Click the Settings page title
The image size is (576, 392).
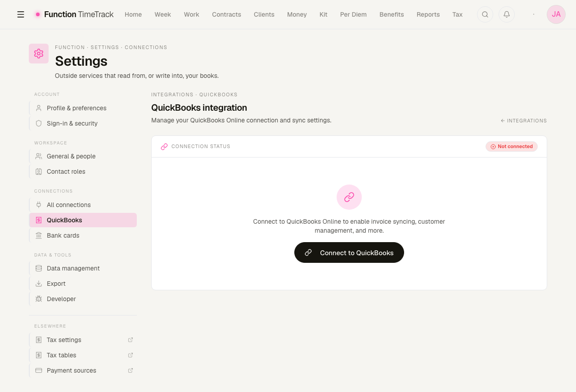[x=81, y=61]
